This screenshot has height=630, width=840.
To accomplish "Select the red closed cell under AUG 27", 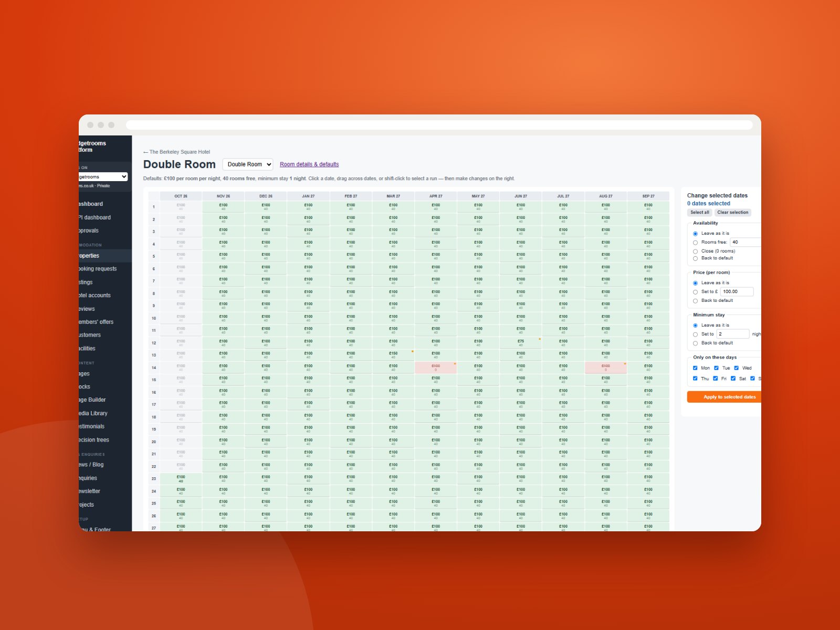I will (605, 367).
